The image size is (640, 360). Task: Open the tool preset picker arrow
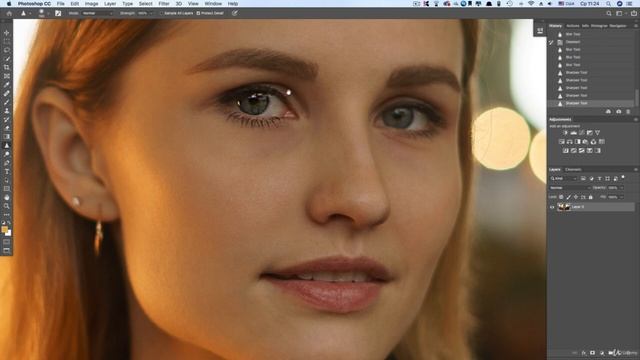29,13
